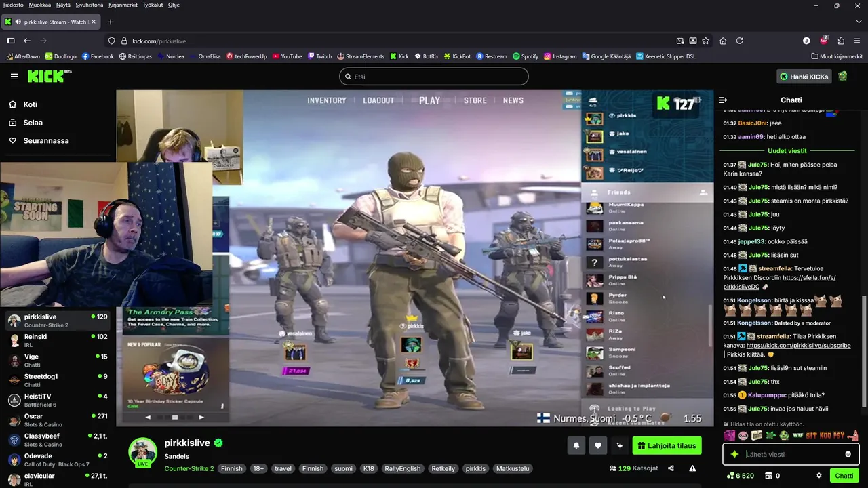Image resolution: width=868 pixels, height=488 pixels.
Task: Click the Firefox account J icon
Action: [806, 41]
